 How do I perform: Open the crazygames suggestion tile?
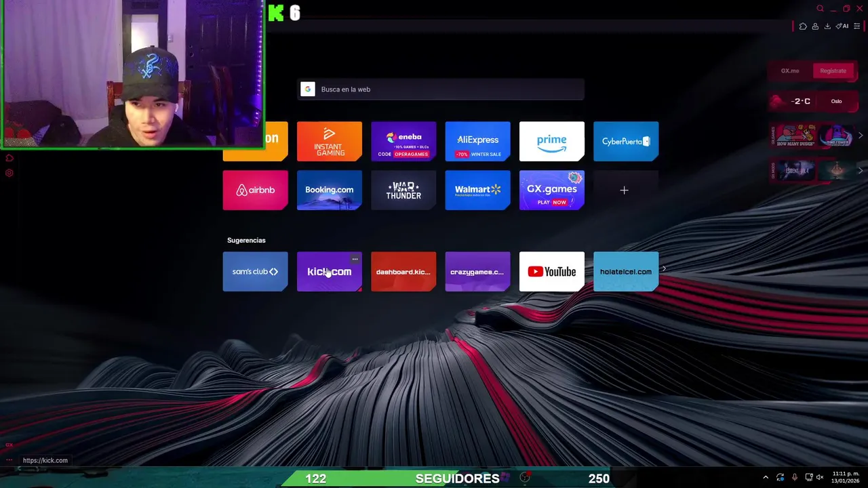(x=477, y=272)
